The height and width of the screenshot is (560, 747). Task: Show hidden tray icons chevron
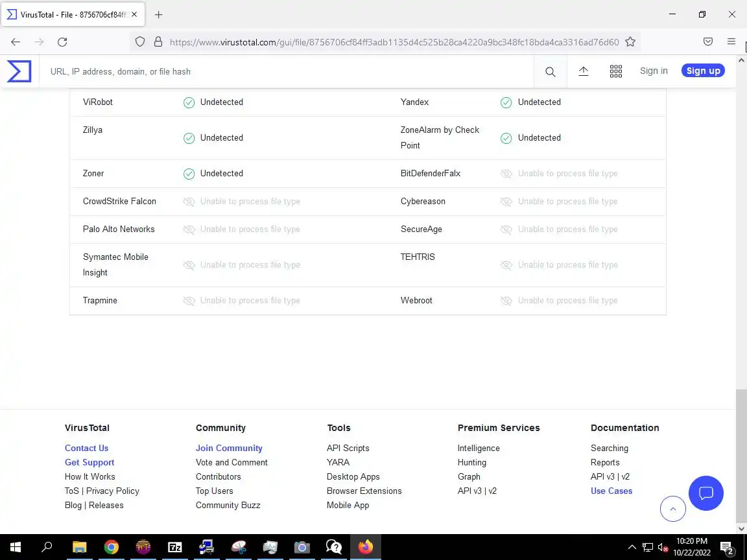632,547
